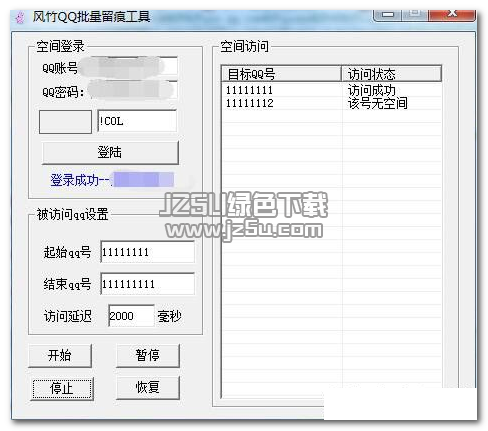The height and width of the screenshot is (431, 488).
Task: Click the 访问成功 status cell
Action: pyautogui.click(x=372, y=90)
